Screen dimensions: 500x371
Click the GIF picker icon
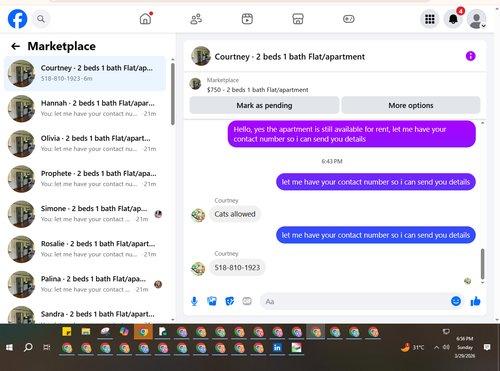click(247, 301)
